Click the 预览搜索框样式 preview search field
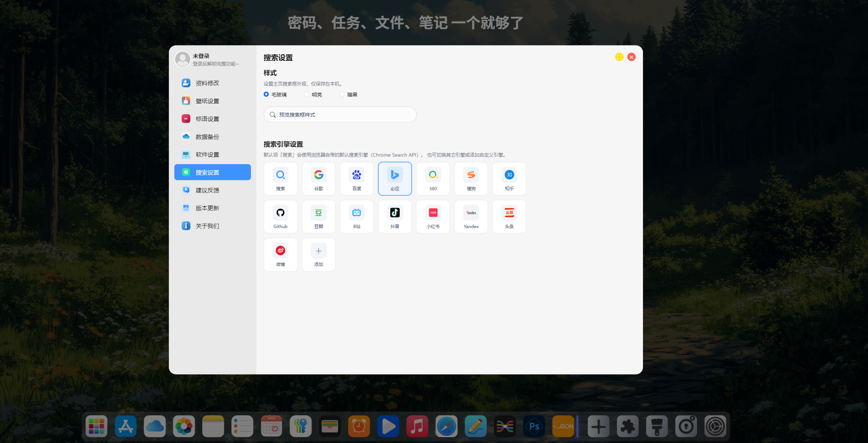The image size is (868, 443). tap(340, 115)
